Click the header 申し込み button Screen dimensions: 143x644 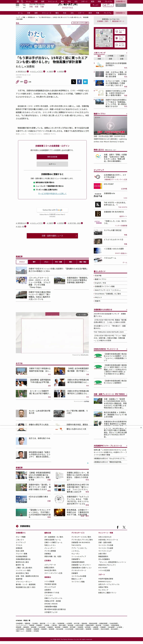point(95,5)
